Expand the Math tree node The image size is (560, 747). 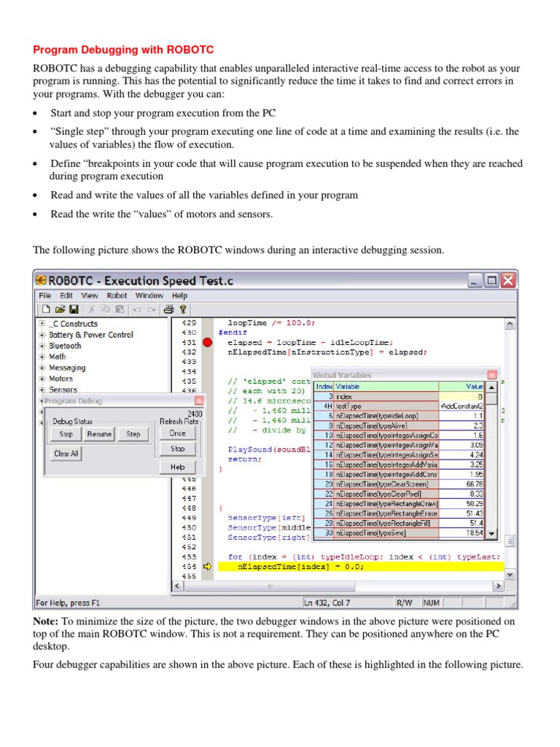click(42, 357)
